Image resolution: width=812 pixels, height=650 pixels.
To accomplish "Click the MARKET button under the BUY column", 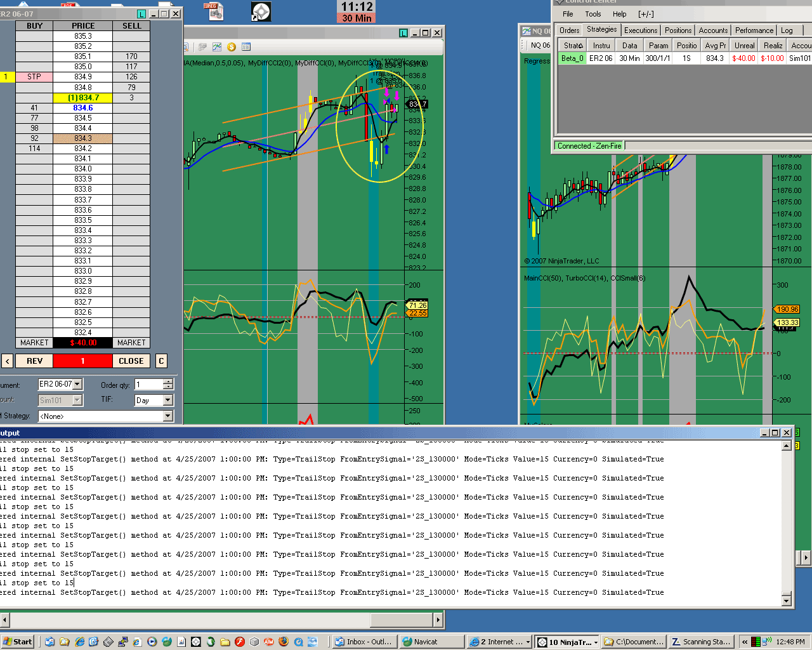I will pyautogui.click(x=34, y=343).
